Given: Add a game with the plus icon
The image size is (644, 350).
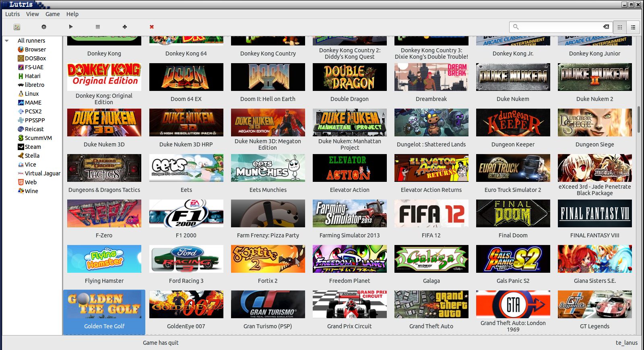Looking at the screenshot, I should point(125,27).
